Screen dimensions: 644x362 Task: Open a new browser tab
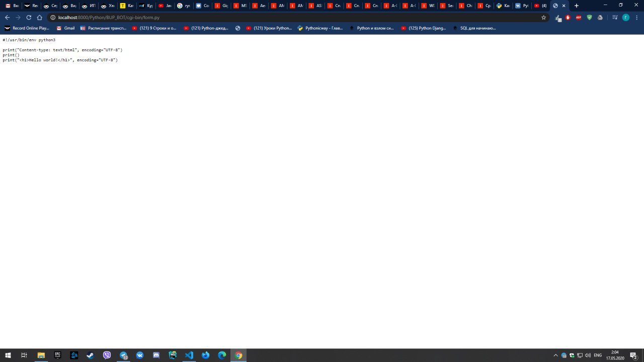pyautogui.click(x=577, y=6)
